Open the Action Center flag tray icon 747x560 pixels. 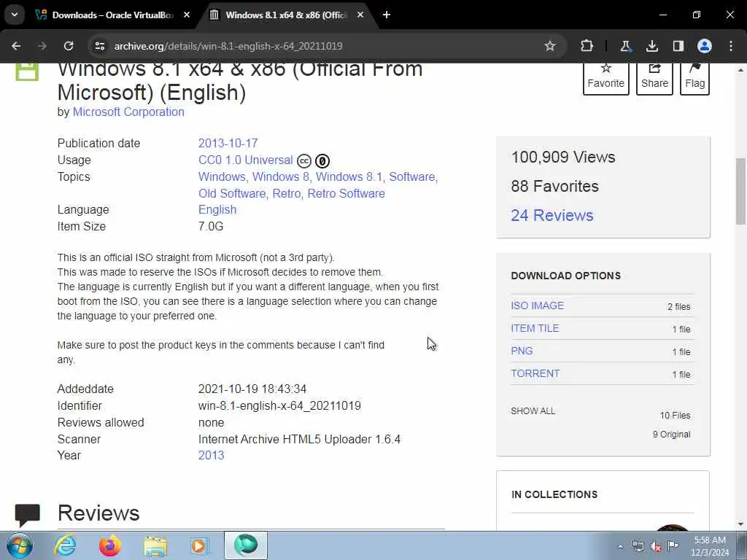coord(673,545)
